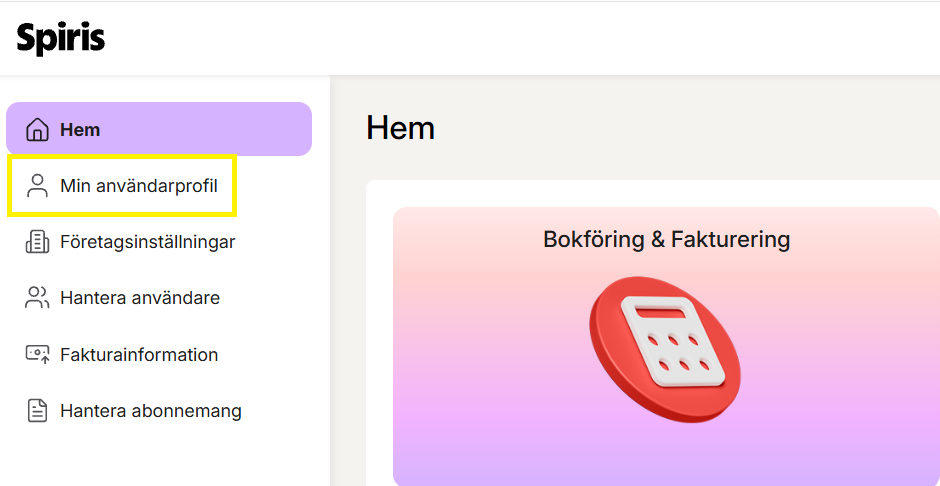Viewport: 940px width, 486px height.
Task: Click the building icon for Företagsinställningar
Action: tap(37, 242)
